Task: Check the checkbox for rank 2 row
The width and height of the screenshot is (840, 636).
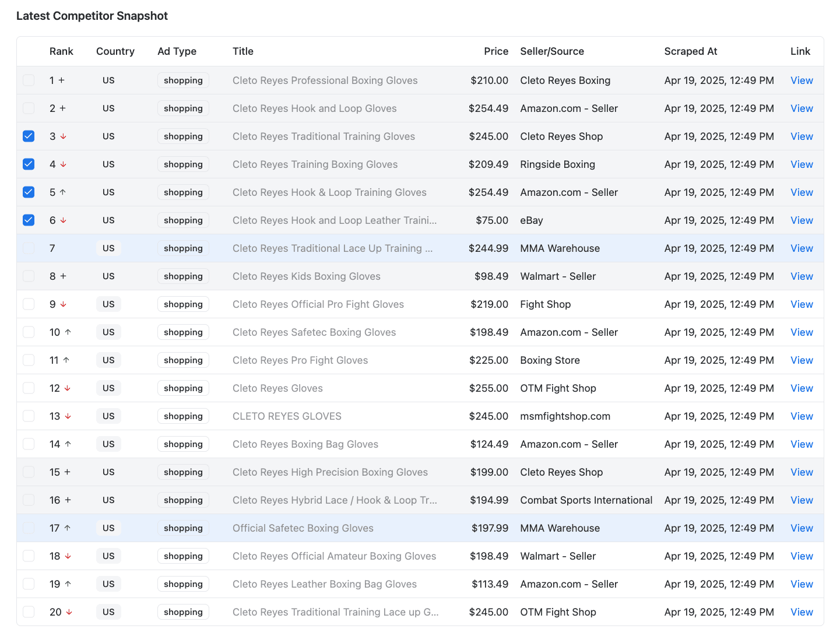Action: click(x=29, y=108)
